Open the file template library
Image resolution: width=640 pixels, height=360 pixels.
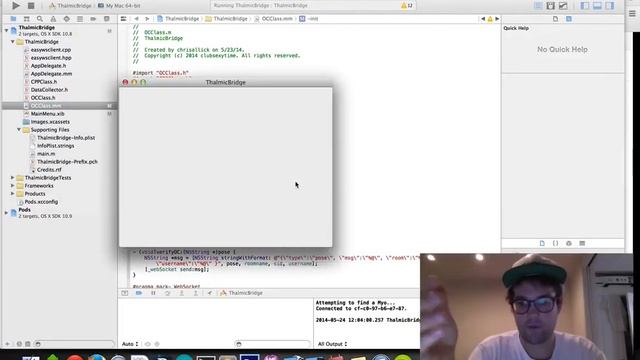click(x=542, y=243)
